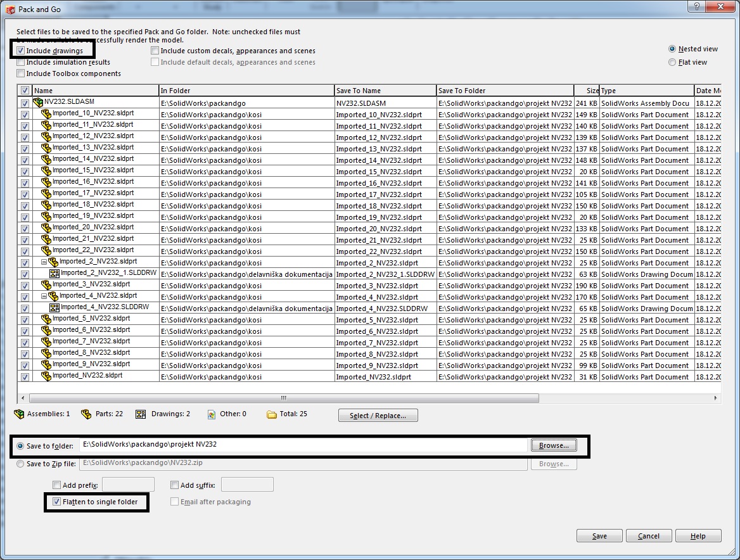
Task: Click the Imported_10_NV232.sldprt part icon
Action: 46,114
